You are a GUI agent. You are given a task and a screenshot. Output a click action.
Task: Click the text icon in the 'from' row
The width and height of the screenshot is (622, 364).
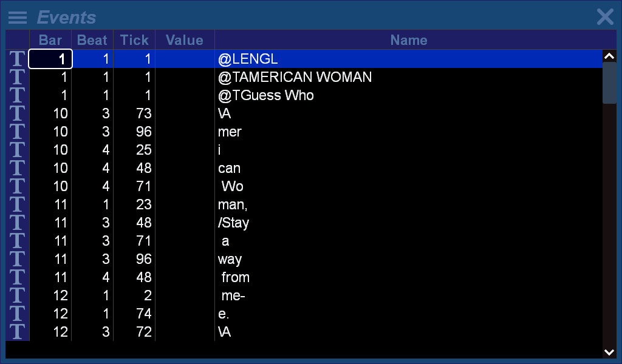pos(18,277)
